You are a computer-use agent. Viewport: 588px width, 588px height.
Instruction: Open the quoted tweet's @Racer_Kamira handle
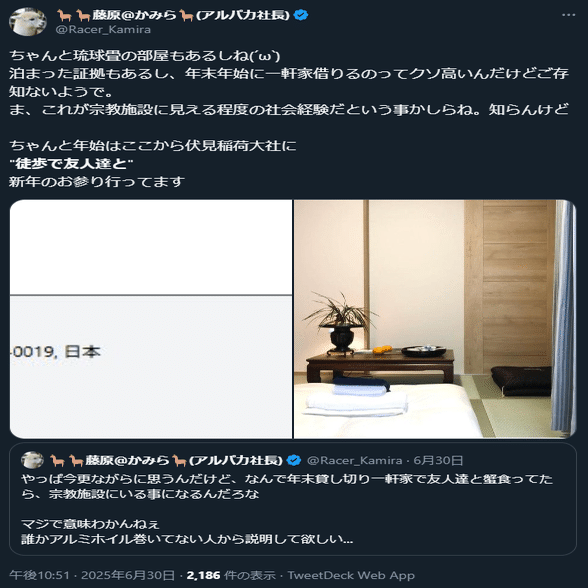click(354, 460)
